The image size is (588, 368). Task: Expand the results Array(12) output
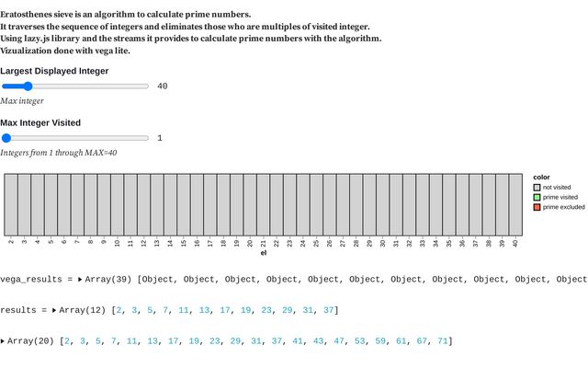point(55,310)
